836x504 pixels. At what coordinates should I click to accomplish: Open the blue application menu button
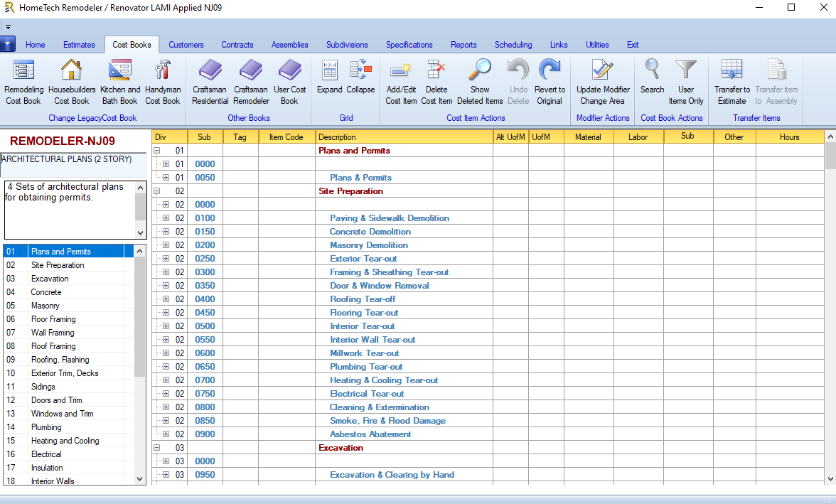tap(7, 44)
